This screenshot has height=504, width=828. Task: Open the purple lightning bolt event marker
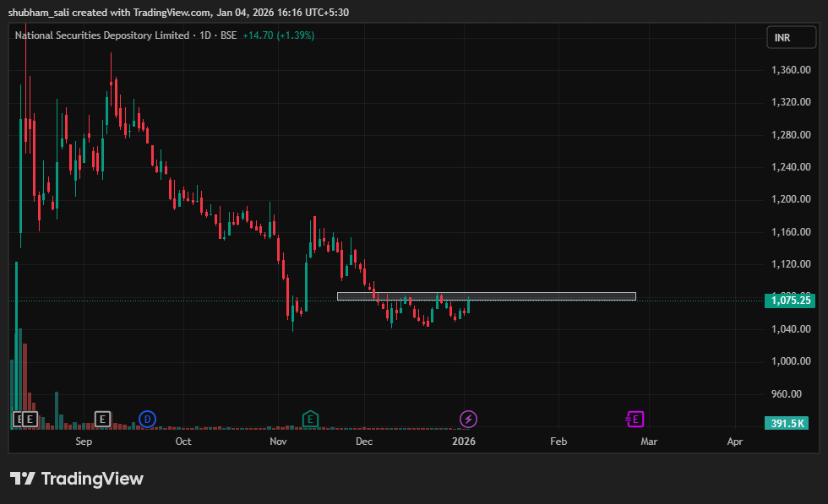468,420
